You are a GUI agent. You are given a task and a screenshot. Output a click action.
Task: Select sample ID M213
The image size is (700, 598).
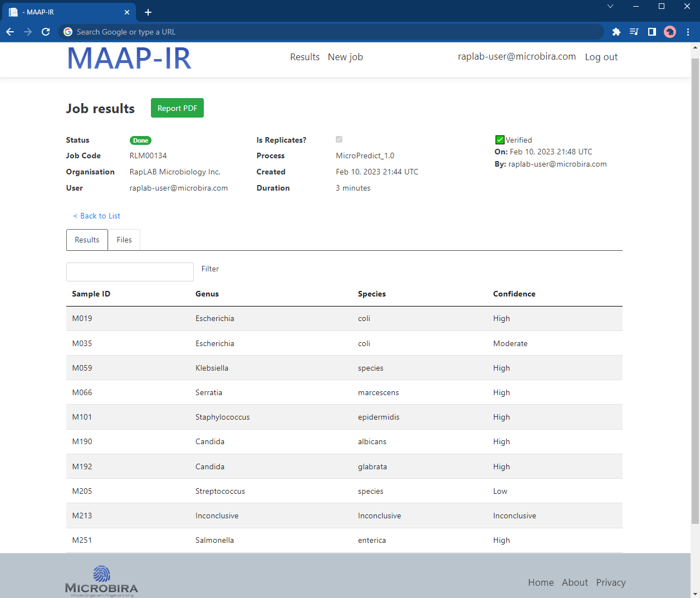(82, 516)
